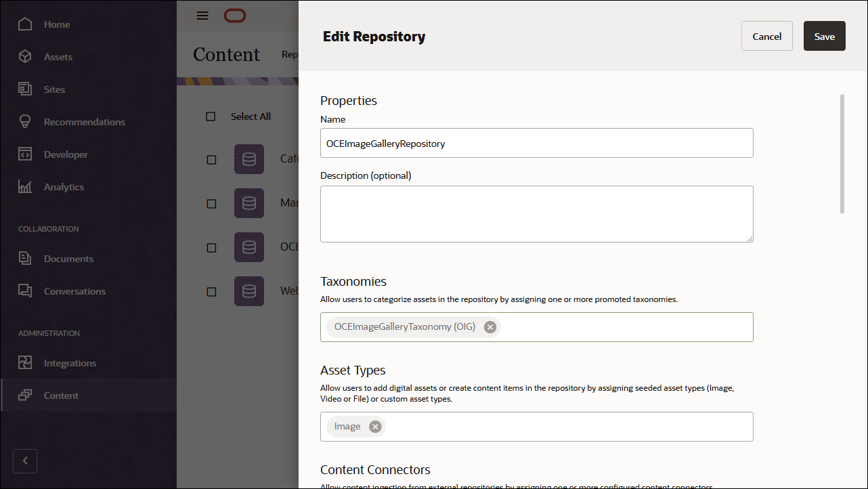Select Assets from the navigation sidebar

pos(58,56)
